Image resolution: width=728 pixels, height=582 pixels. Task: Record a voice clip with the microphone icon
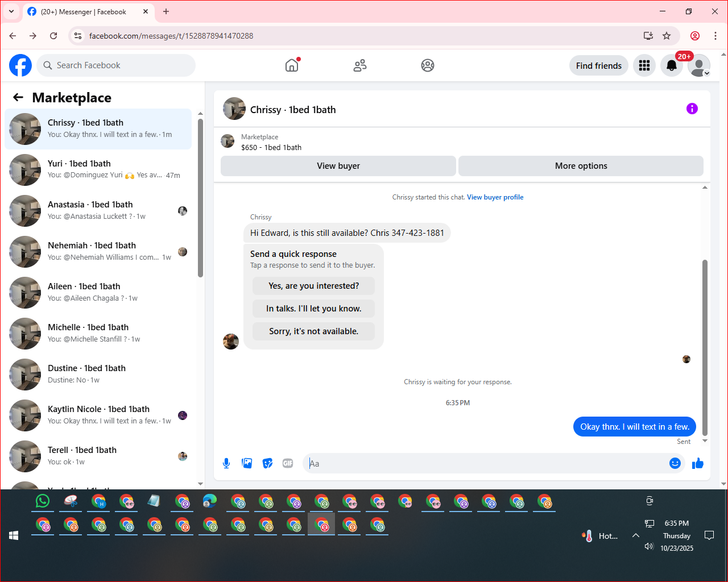coord(226,463)
